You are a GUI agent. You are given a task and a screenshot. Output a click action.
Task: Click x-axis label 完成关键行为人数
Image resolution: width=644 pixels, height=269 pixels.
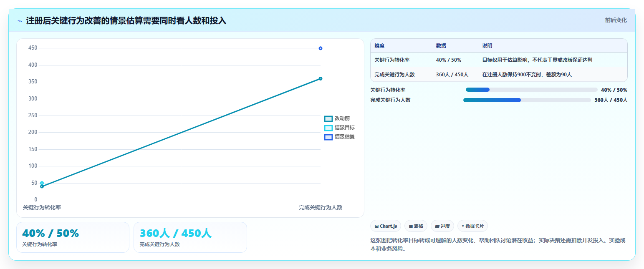click(321, 207)
